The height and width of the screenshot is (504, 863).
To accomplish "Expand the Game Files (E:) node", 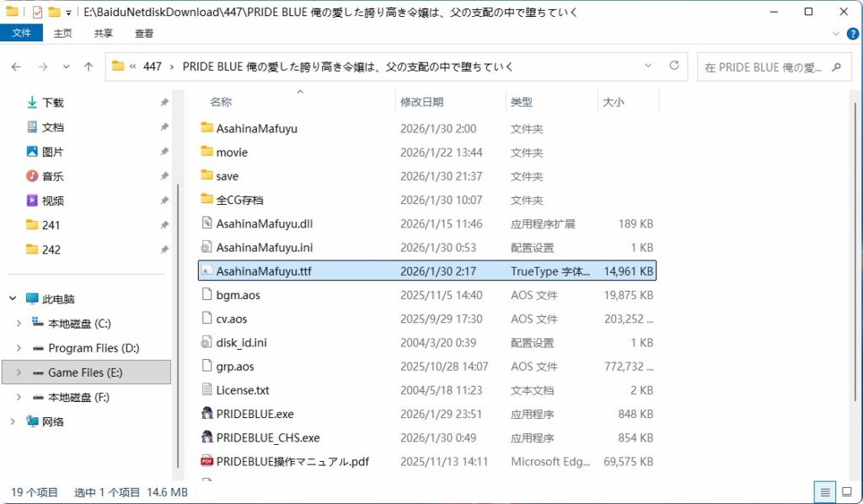I will coord(19,372).
